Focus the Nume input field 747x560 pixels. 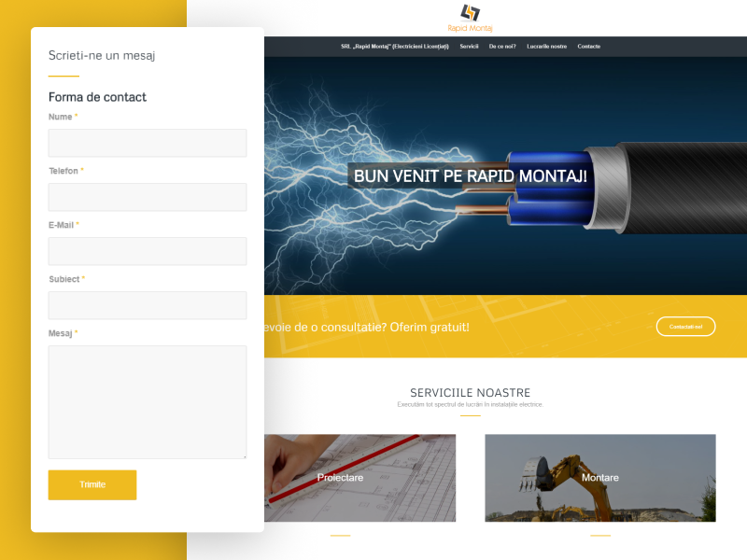pyautogui.click(x=148, y=143)
